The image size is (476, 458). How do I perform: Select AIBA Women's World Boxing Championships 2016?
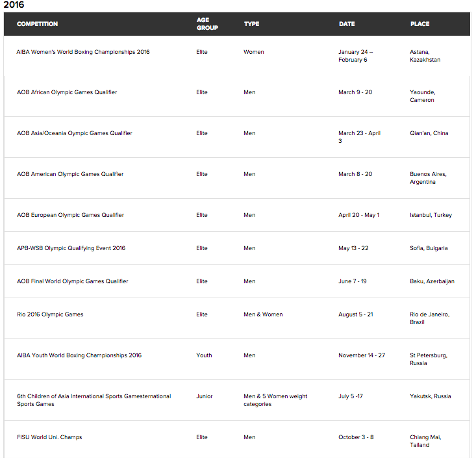coord(83,52)
